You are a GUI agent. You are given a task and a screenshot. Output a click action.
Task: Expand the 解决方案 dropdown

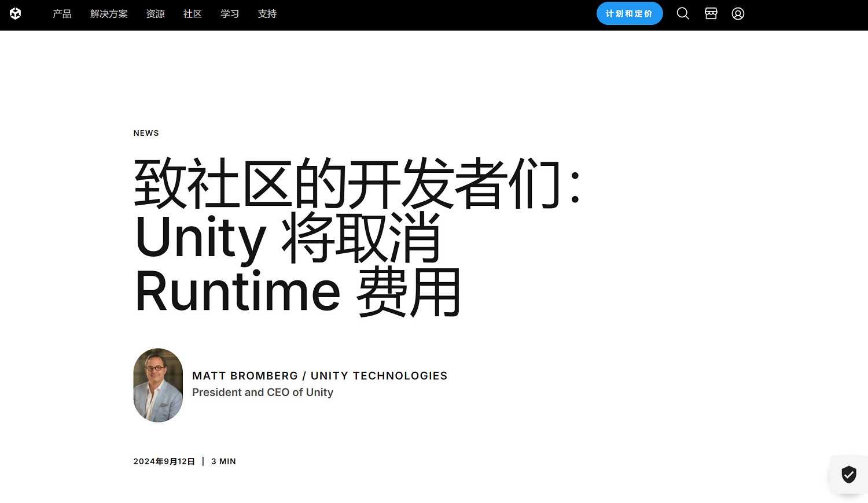coord(108,14)
